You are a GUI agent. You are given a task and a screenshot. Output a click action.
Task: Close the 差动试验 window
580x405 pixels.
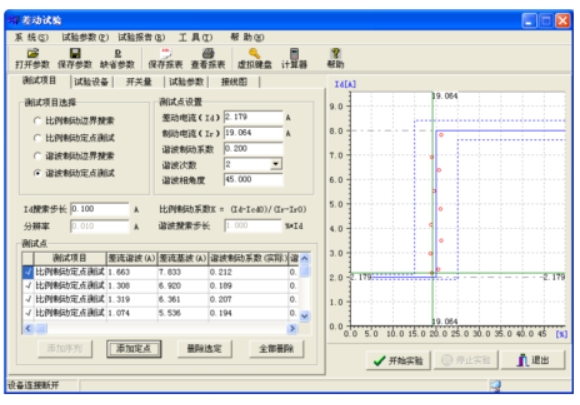click(x=563, y=20)
